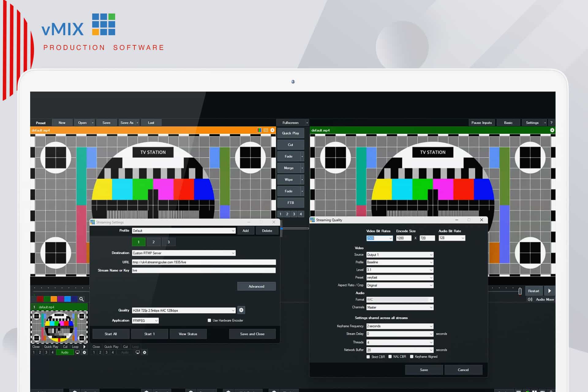Image resolution: width=588 pixels, height=392 pixels.
Task: Toggle Loop on the default.mp4 input
Action: (75, 347)
